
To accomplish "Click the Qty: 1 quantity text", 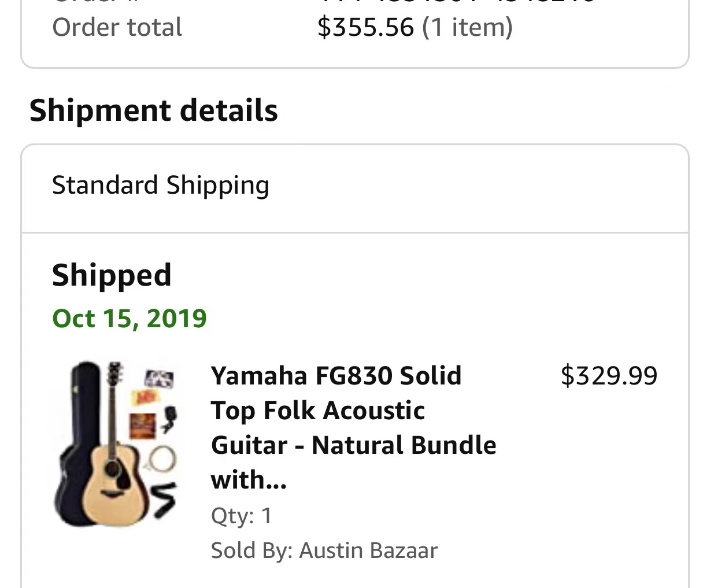I will point(241,515).
